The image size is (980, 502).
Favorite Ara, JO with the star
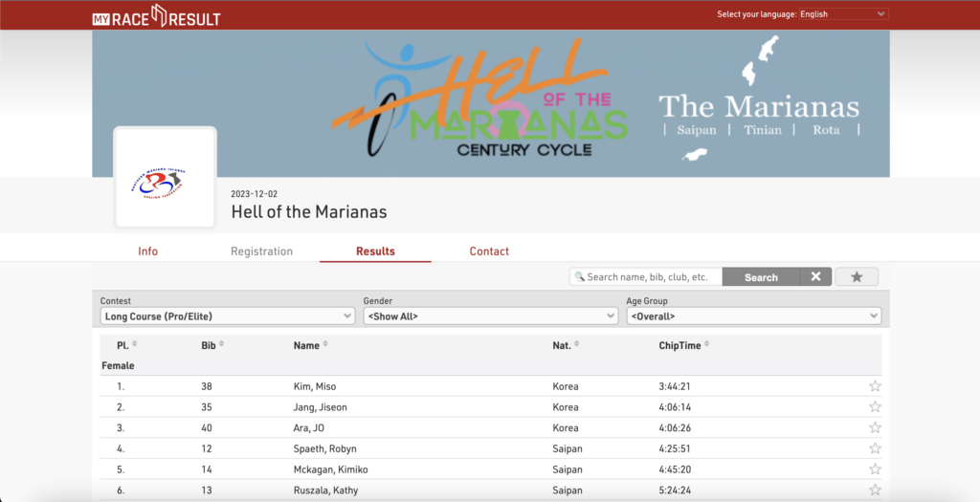tap(875, 428)
